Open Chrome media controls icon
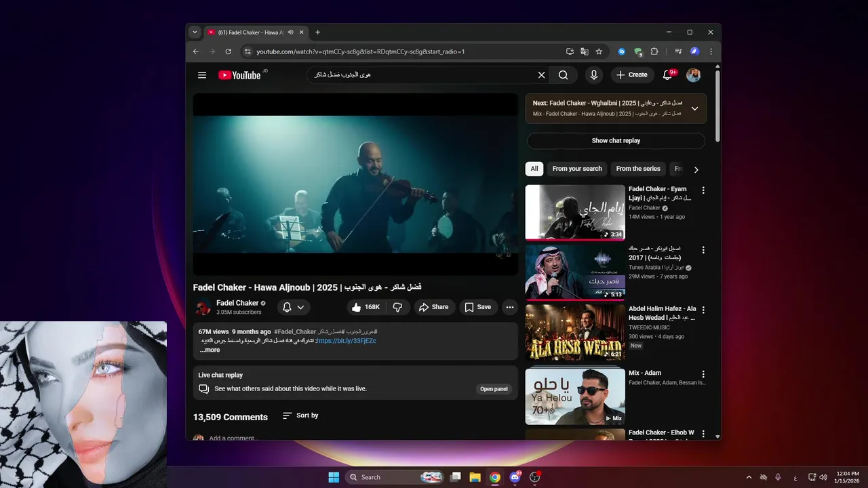868x488 pixels. point(678,52)
